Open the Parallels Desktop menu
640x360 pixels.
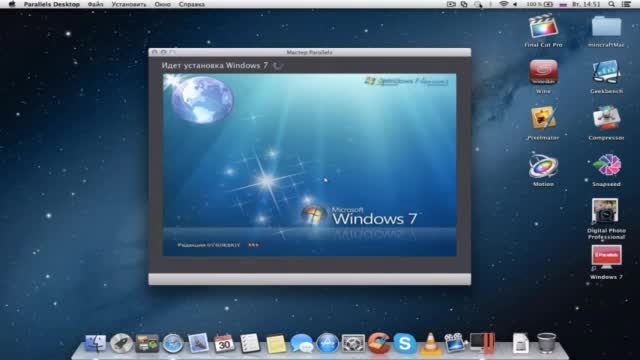52,4
